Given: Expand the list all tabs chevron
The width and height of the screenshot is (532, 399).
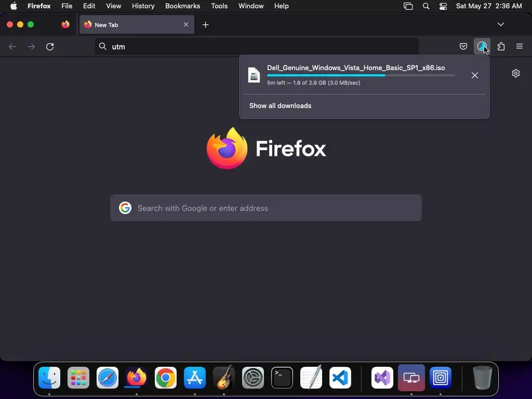Looking at the screenshot, I should tap(500, 24).
